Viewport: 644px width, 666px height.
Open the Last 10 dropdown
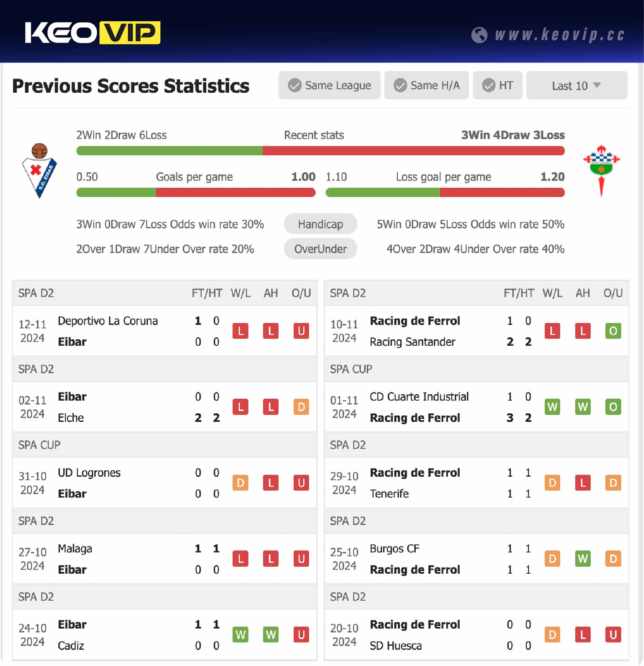pyautogui.click(x=576, y=85)
